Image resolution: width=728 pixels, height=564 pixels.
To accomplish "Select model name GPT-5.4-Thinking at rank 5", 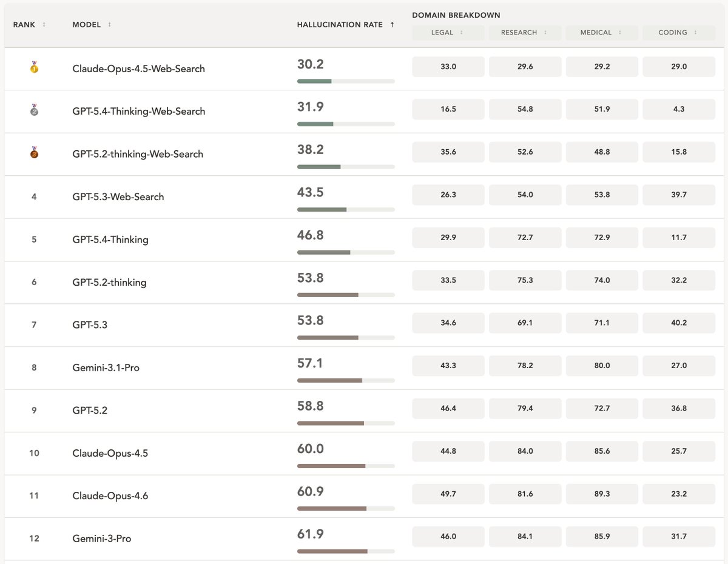I will (x=110, y=240).
